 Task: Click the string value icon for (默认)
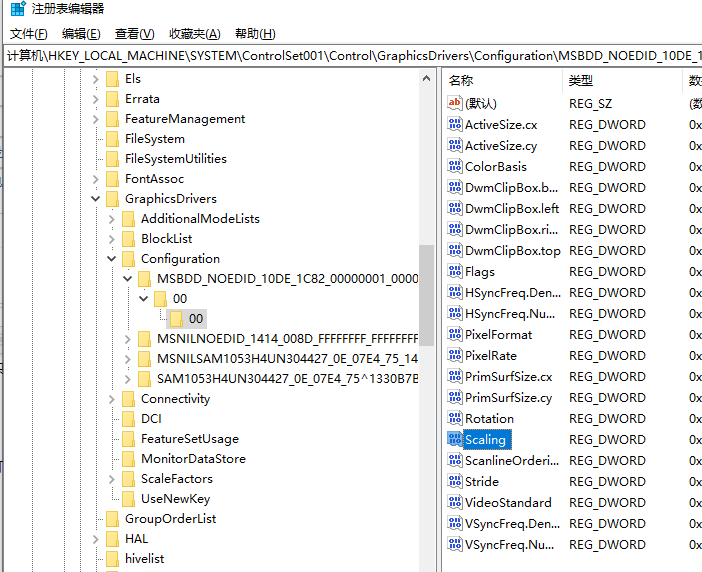click(455, 103)
